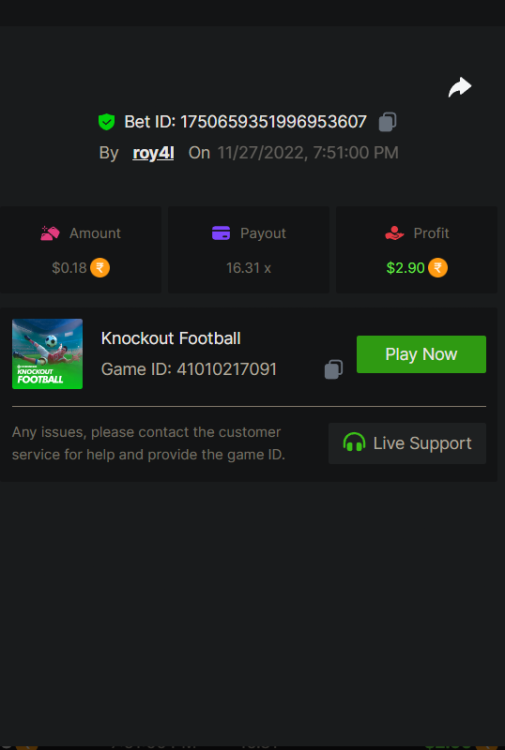505x750 pixels.
Task: Click the rupee coin beside $2.90 profit
Action: [x=438, y=268]
